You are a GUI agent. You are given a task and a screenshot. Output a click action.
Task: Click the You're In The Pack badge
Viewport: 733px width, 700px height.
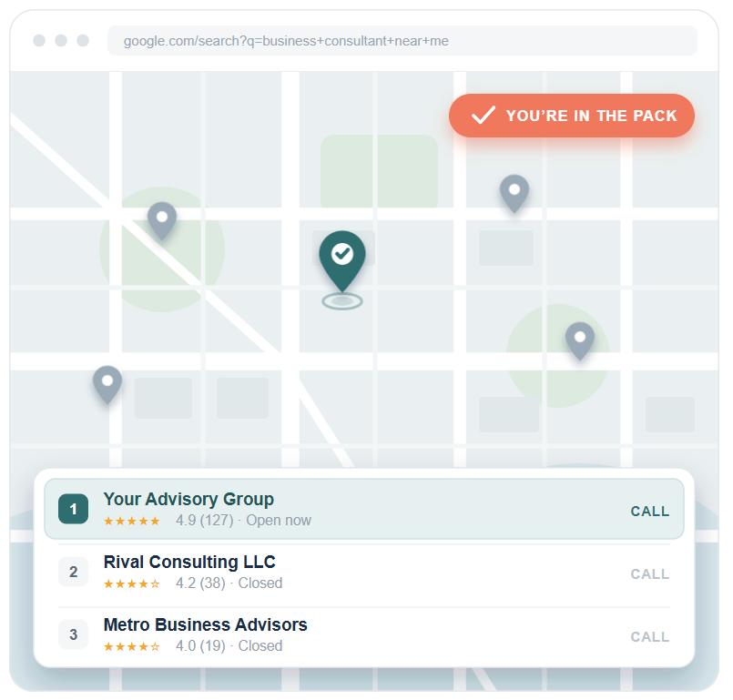tap(571, 116)
